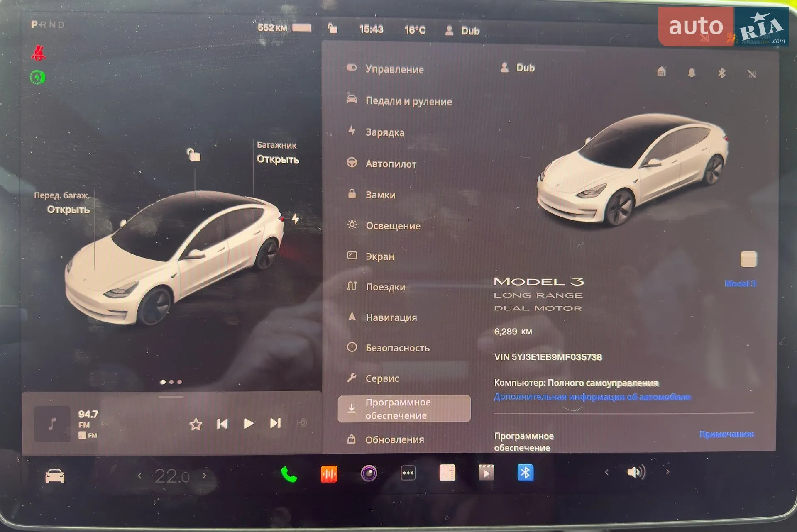Viewport: 797px width, 532px height.
Task: Tap the PRND gear indicator
Action: (48, 25)
